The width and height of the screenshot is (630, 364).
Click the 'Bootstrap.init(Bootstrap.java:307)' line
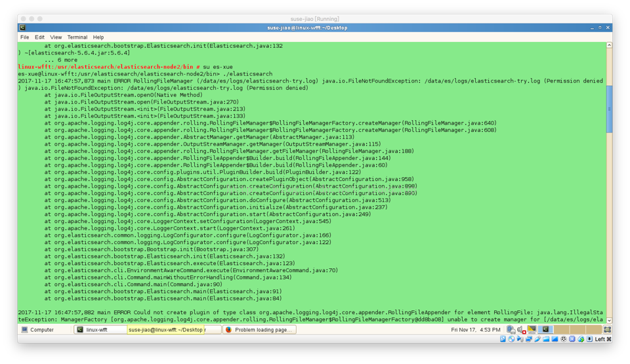click(x=152, y=249)
